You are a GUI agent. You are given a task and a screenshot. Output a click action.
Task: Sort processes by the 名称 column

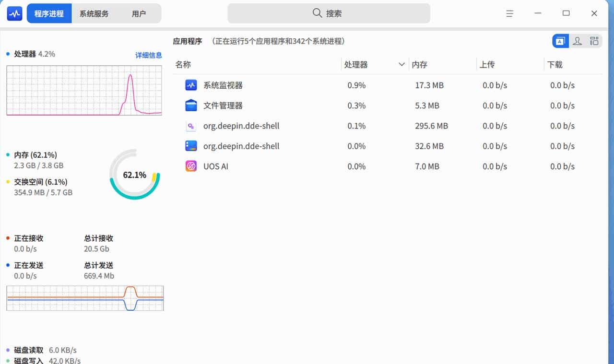183,64
